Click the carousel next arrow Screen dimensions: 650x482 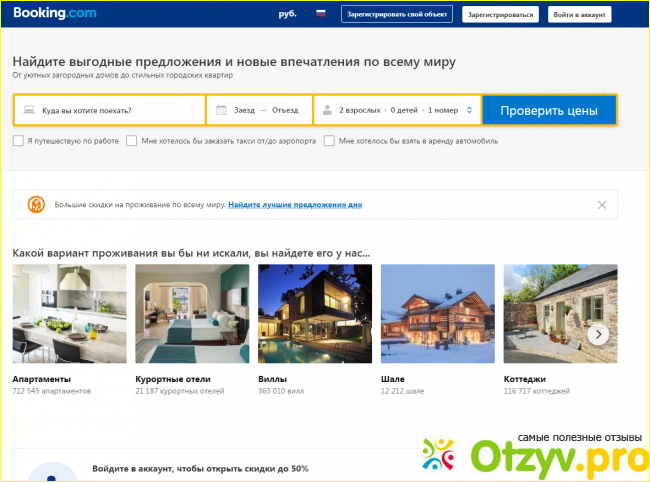[x=597, y=334]
